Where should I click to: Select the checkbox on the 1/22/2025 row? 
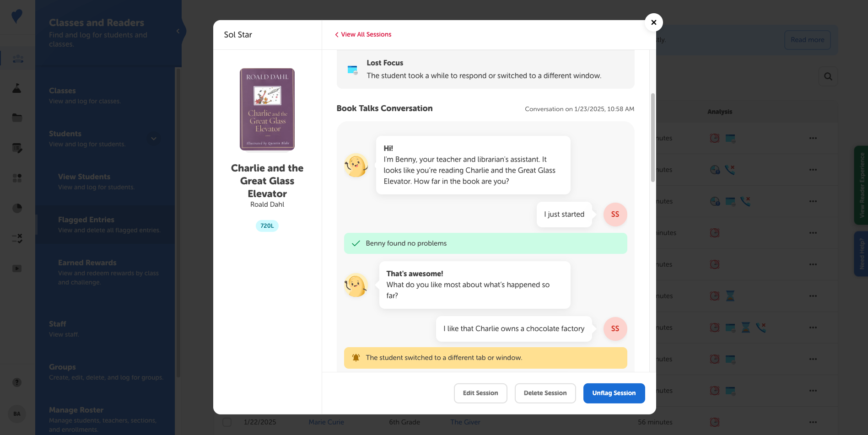[227, 422]
